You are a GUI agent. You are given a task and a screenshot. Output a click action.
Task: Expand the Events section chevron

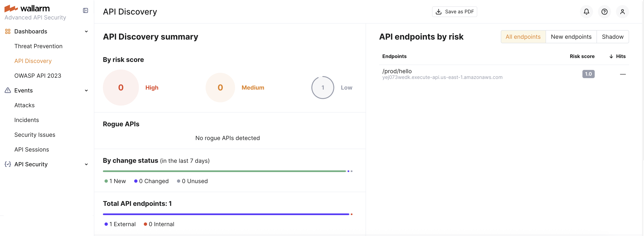86,90
